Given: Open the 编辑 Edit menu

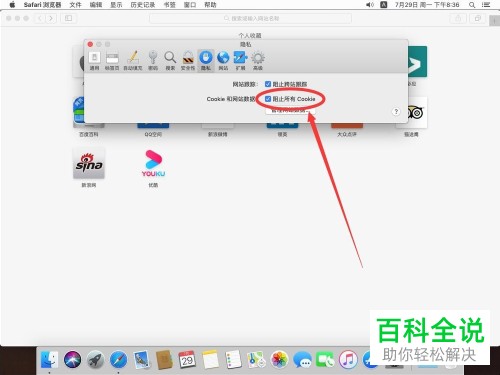Looking at the screenshot, I should pos(96,5).
